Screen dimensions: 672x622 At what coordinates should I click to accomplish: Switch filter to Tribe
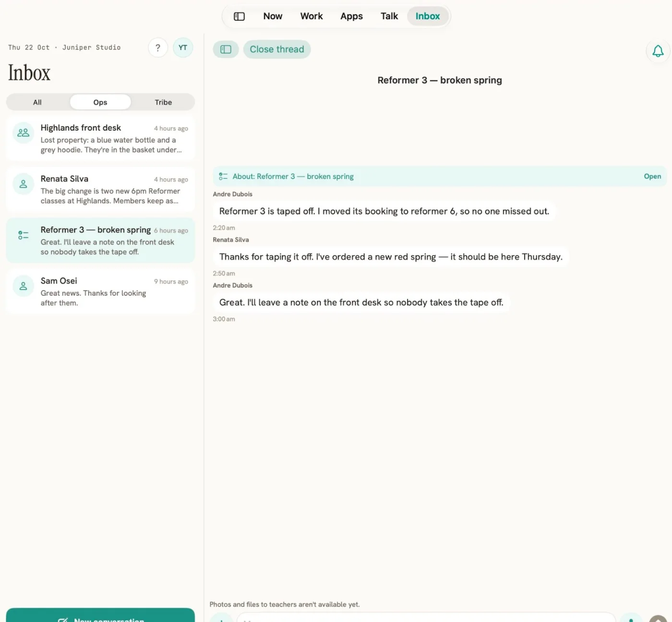coord(163,102)
